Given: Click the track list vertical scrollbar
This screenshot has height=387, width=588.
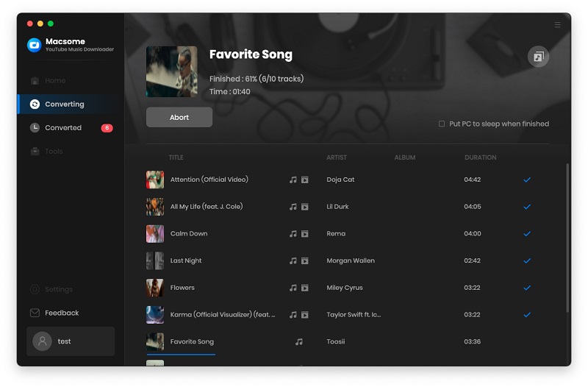Looking at the screenshot, I should tap(567, 238).
